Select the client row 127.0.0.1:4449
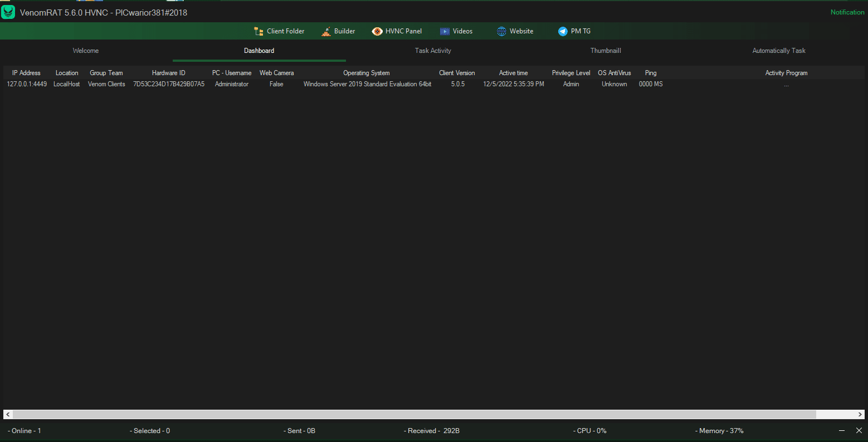Image resolution: width=868 pixels, height=442 pixels. click(434, 84)
